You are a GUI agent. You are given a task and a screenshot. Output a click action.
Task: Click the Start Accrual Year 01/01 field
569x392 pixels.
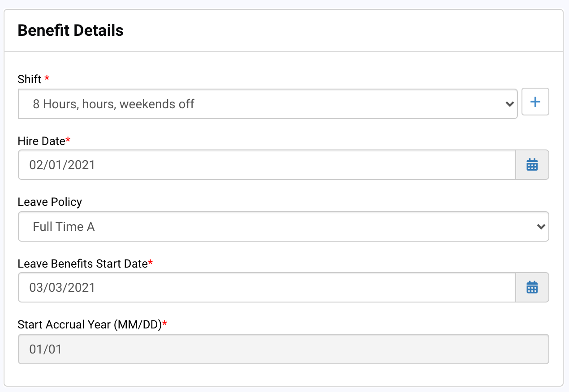coord(284,349)
